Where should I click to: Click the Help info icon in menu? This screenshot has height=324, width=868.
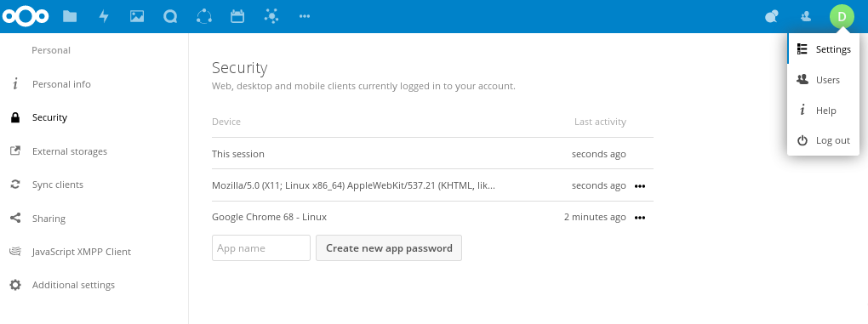(x=802, y=110)
